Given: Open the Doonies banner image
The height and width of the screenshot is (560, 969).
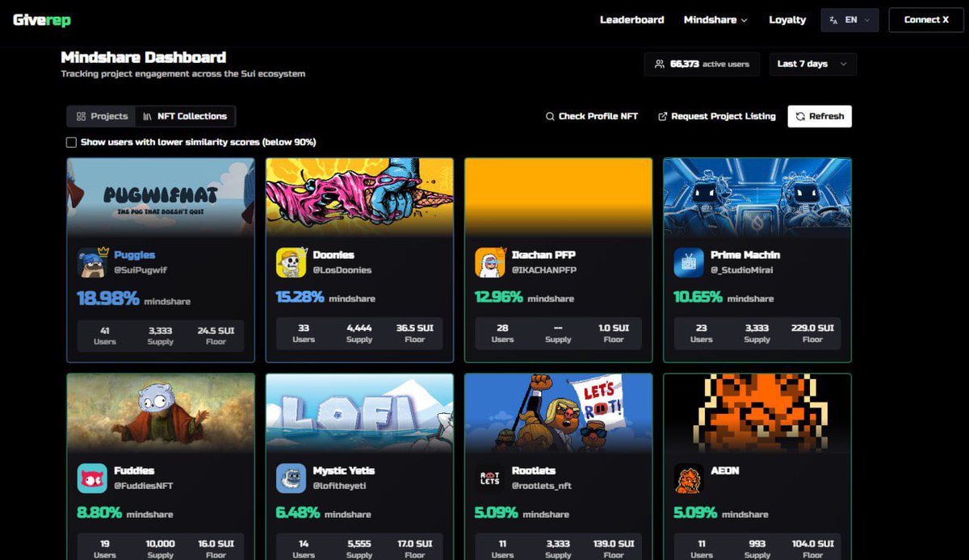Looking at the screenshot, I should click(x=359, y=197).
